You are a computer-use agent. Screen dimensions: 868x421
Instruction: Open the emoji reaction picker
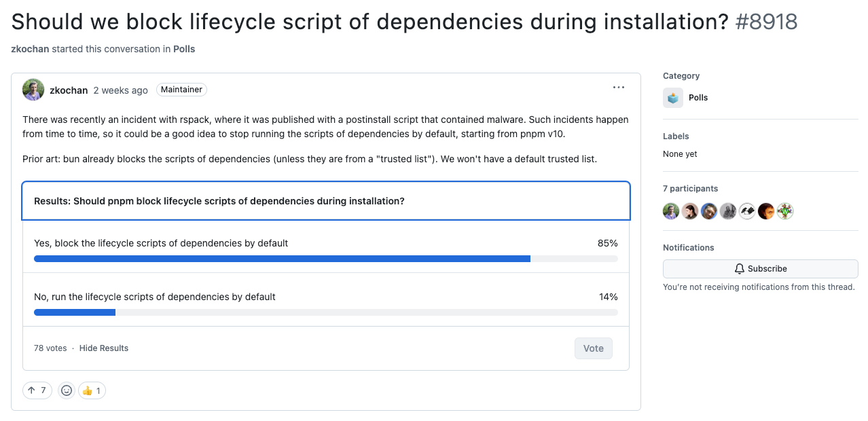coord(67,390)
